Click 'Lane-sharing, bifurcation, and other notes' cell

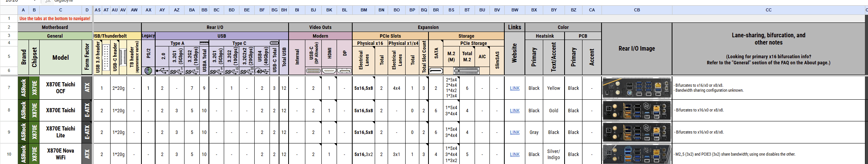pos(769,49)
